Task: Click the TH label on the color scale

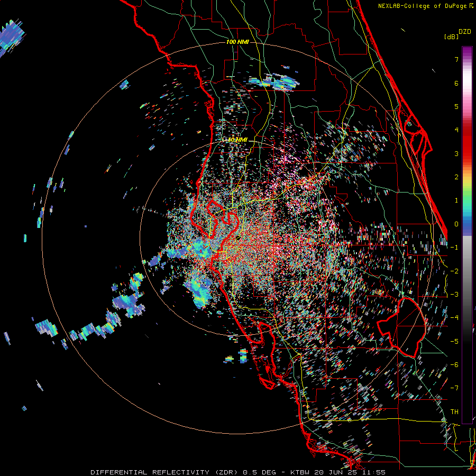Action: [454, 412]
